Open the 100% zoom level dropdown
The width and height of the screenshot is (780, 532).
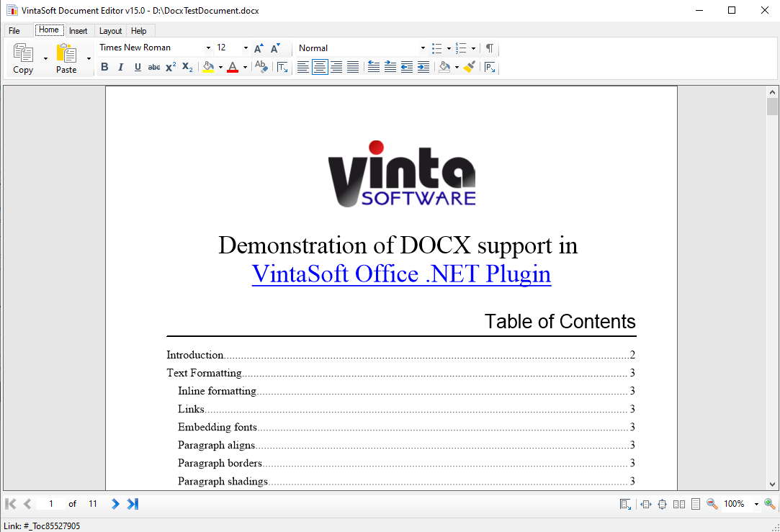(x=756, y=504)
